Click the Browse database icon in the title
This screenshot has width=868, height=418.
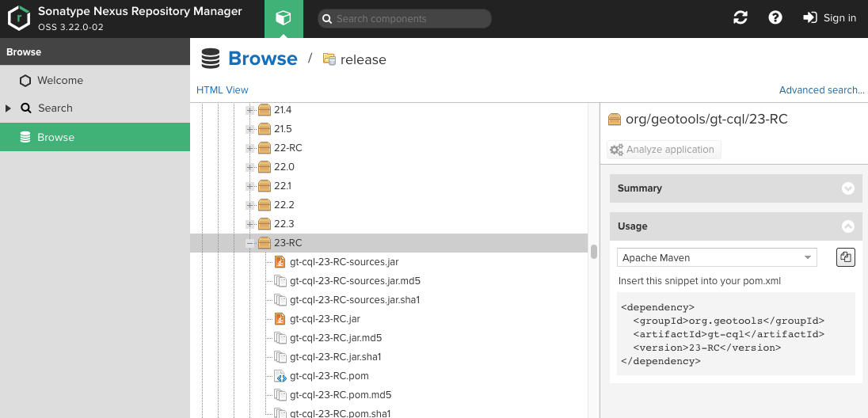[x=211, y=58]
